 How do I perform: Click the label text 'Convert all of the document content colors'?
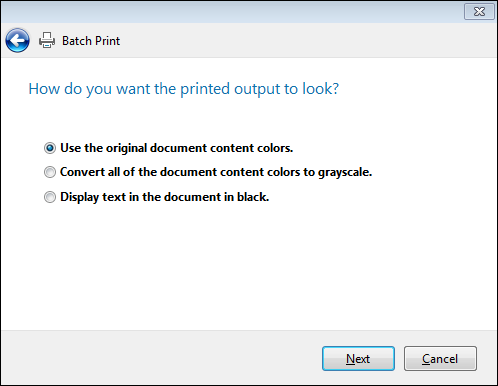coord(180,172)
